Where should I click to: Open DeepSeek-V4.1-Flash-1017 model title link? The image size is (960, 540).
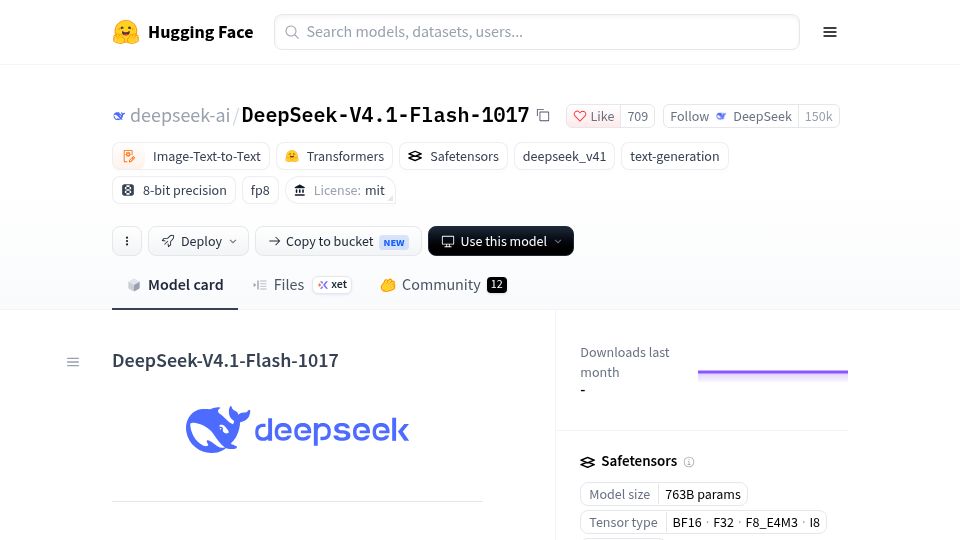385,115
